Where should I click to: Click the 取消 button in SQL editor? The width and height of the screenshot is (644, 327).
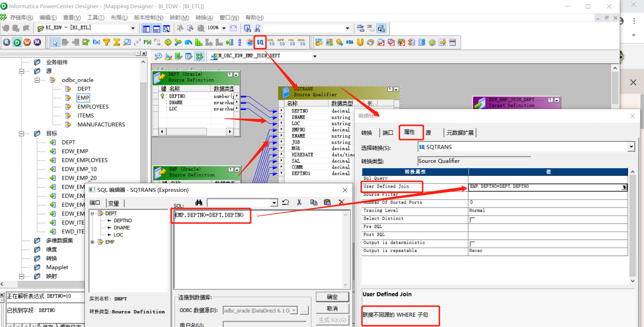coord(332,308)
